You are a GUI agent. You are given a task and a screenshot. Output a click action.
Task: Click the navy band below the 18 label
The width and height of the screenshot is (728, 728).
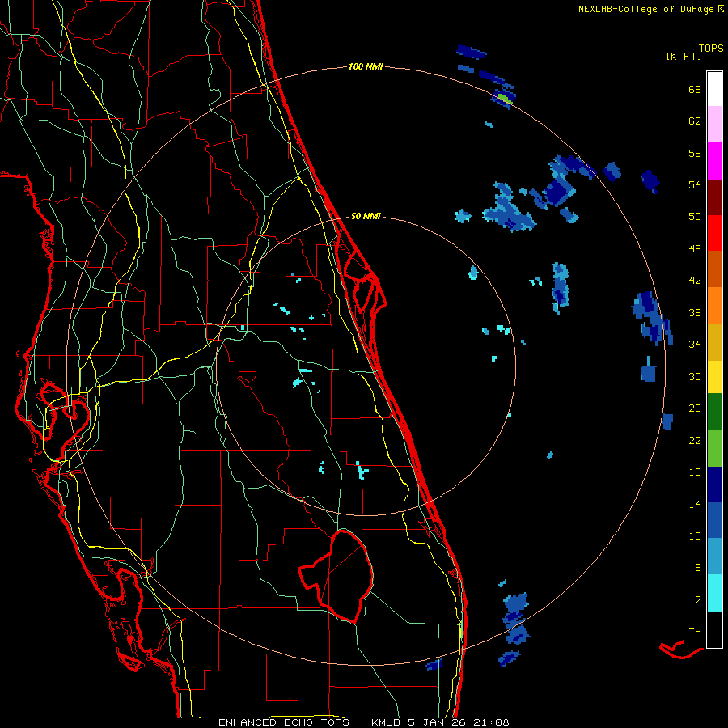click(714, 485)
